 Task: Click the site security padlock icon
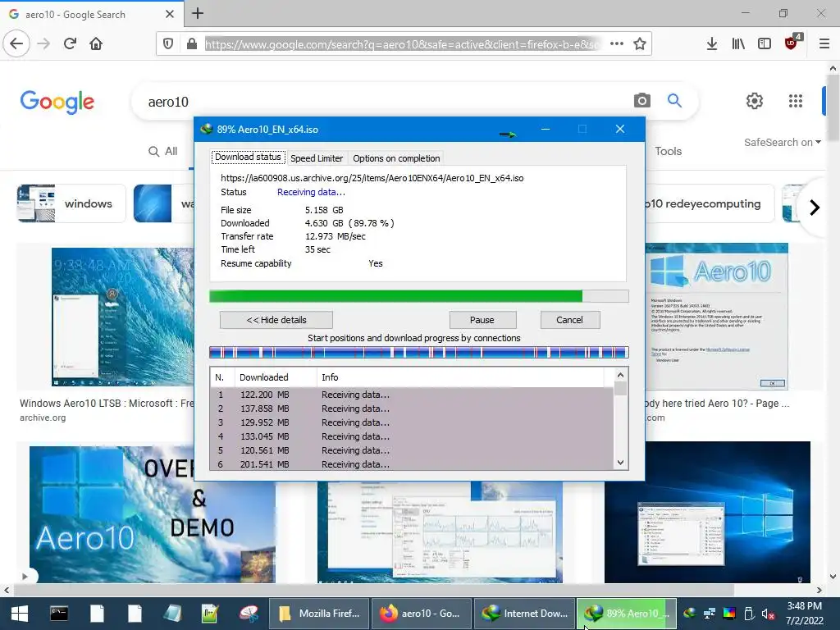point(191,44)
